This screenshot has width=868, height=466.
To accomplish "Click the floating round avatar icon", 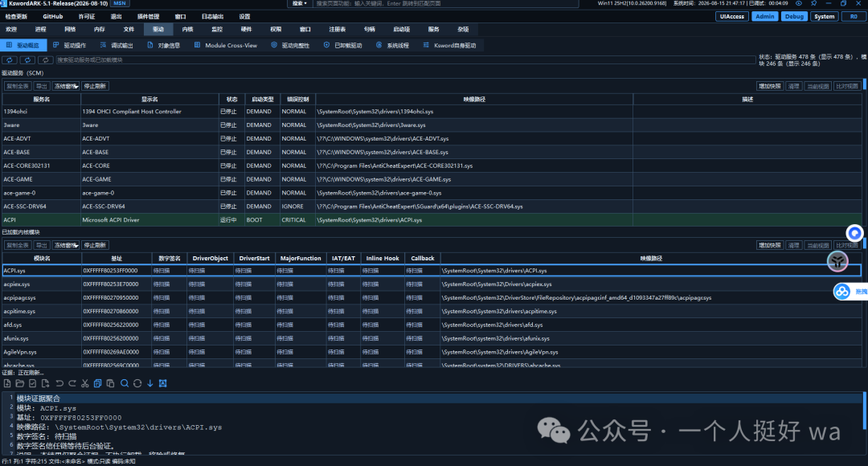I will point(837,260).
